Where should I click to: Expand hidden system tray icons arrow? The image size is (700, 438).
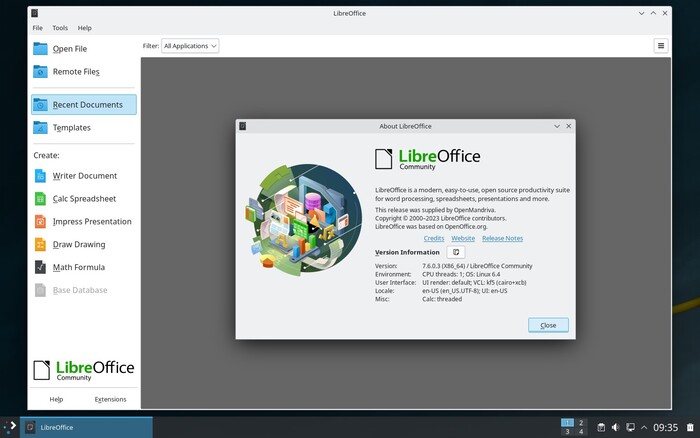[644, 427]
